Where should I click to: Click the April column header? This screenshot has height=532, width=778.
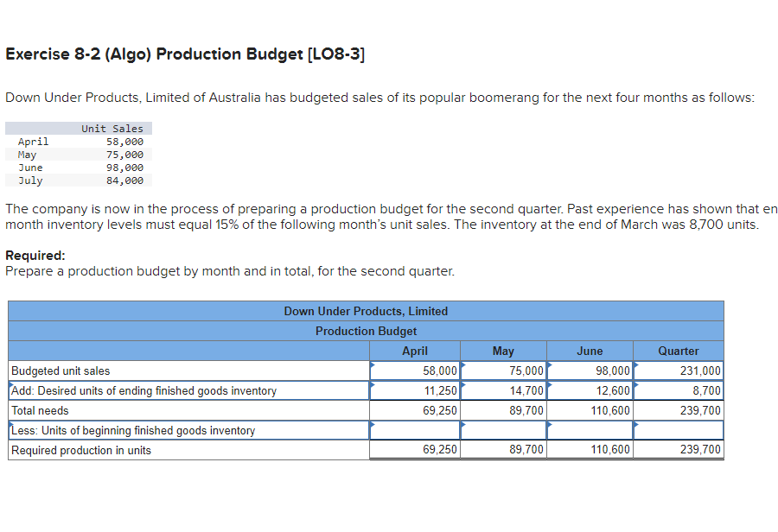point(415,351)
